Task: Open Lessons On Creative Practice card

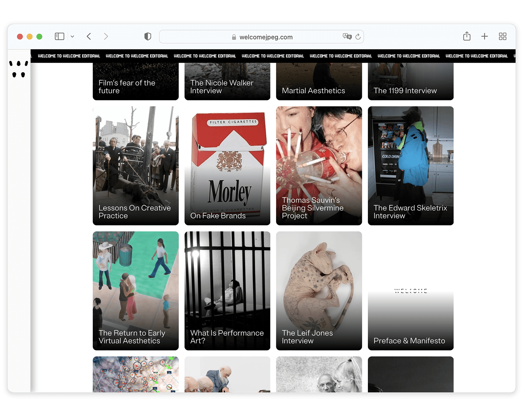Action: [x=136, y=166]
